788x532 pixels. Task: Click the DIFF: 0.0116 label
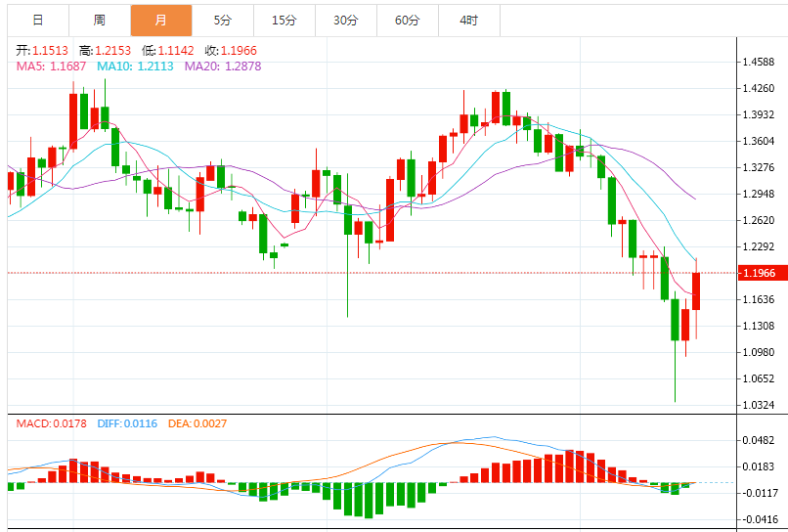(x=127, y=423)
